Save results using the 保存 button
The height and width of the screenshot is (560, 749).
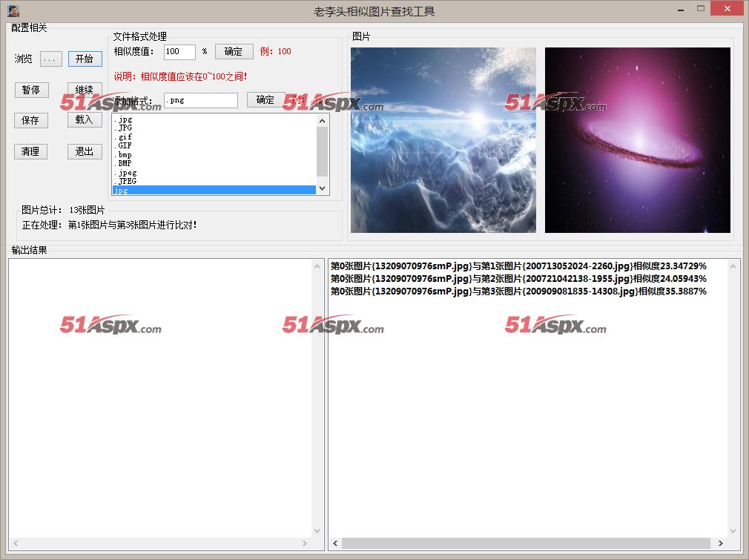pos(31,120)
